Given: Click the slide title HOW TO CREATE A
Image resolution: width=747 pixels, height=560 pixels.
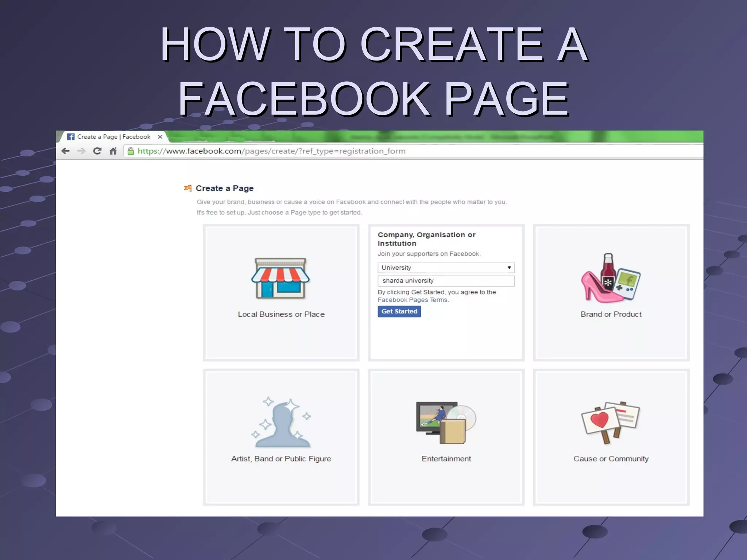Looking at the screenshot, I should [x=374, y=44].
